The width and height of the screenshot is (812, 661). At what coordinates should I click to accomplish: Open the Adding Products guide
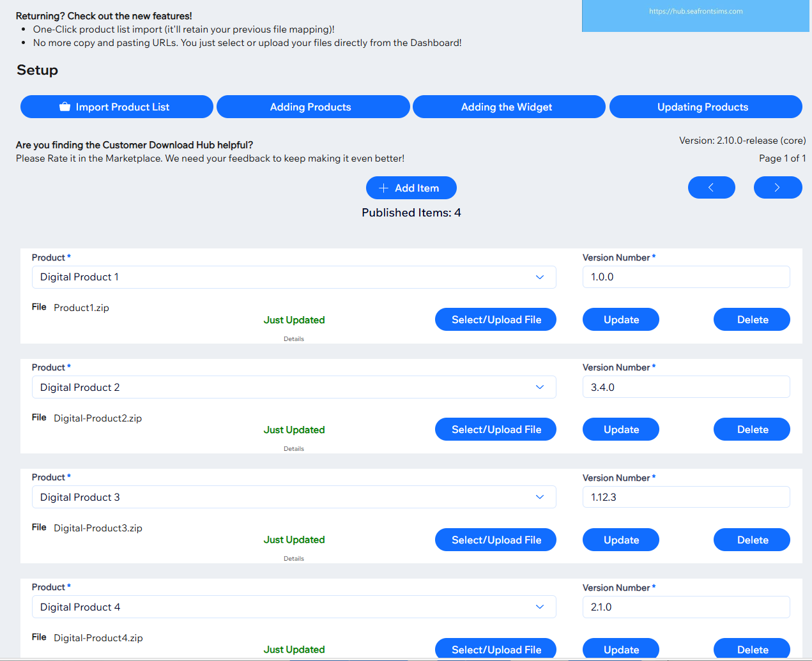(312, 107)
